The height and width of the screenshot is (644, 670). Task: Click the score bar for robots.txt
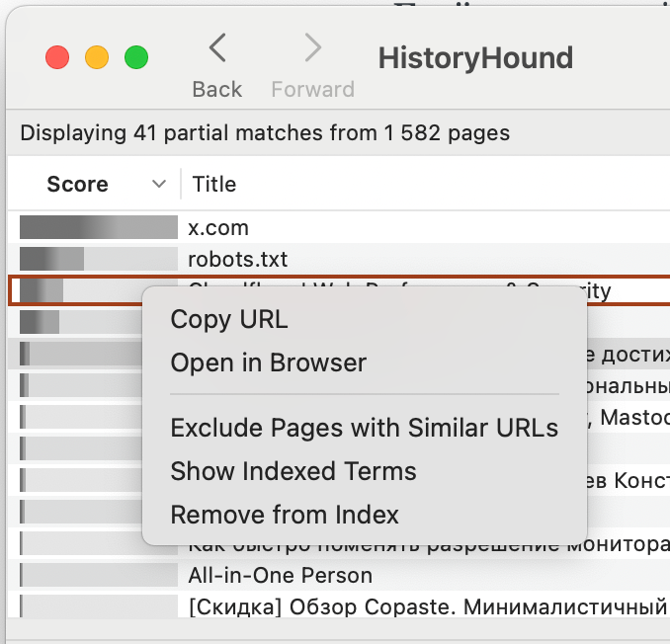[x=99, y=259]
